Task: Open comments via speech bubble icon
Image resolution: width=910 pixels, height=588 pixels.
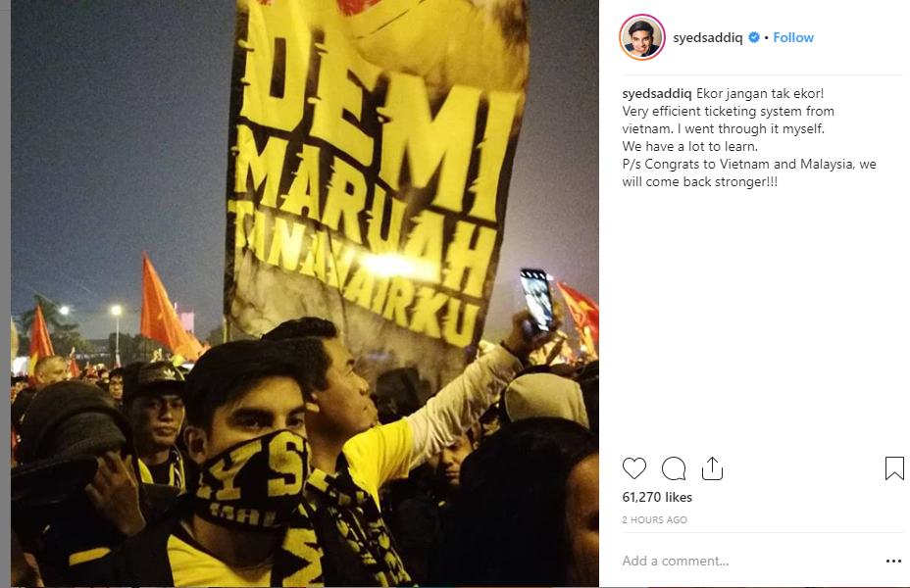Action: 674,468
